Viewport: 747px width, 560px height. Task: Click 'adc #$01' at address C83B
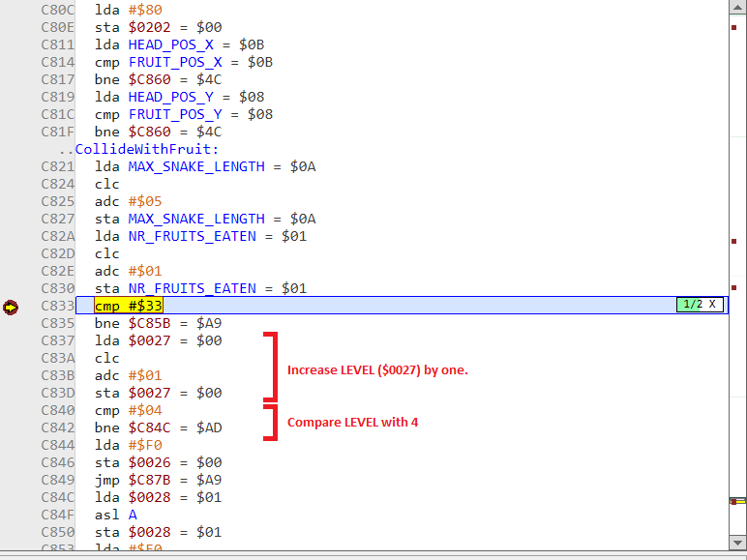[128, 375]
